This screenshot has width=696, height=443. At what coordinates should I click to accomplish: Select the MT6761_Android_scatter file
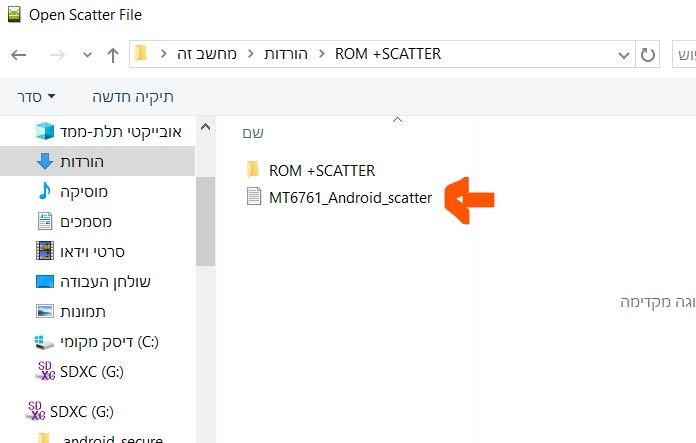point(350,198)
